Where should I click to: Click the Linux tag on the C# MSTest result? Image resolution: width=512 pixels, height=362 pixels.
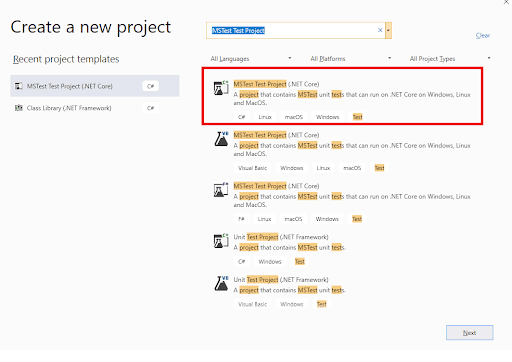[265, 117]
